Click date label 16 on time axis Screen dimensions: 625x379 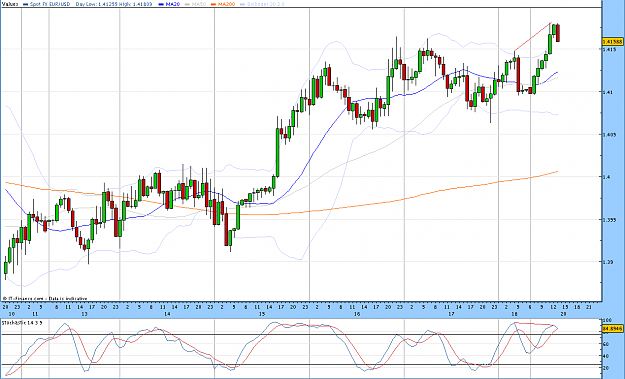(x=357, y=314)
